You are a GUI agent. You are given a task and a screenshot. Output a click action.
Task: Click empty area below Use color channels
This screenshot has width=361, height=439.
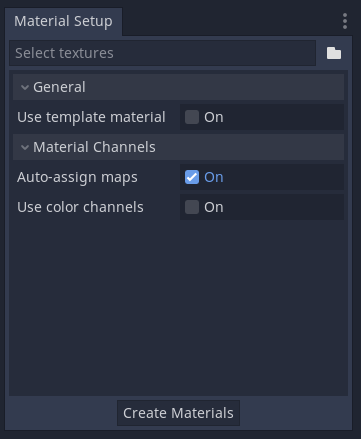(178, 307)
